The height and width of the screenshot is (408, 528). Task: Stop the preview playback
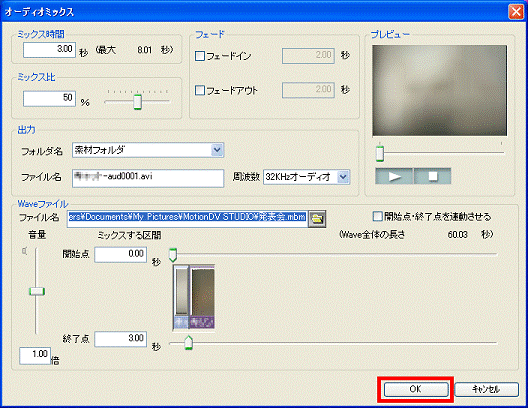(x=432, y=176)
